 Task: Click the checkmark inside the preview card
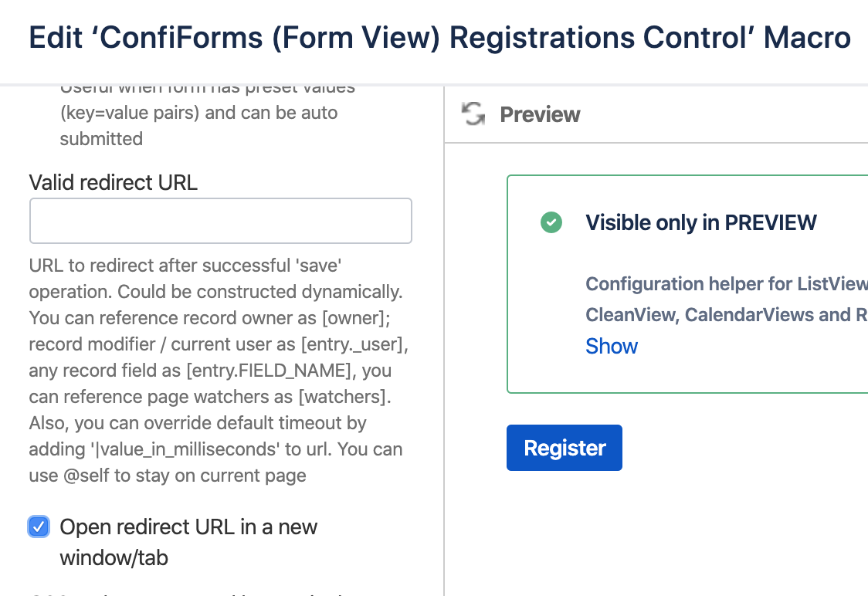click(551, 222)
